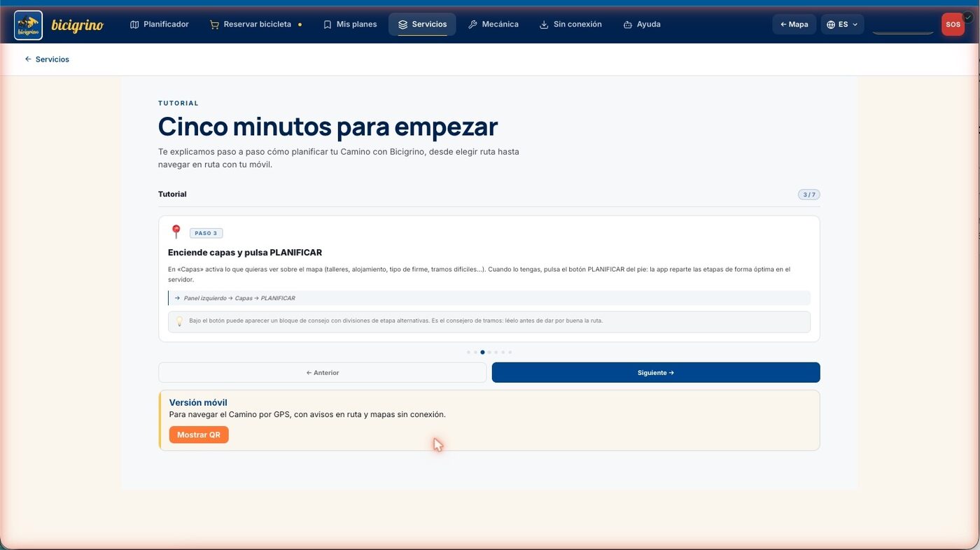Open the Mecánica section
This screenshot has width=980, height=550.
493,24
